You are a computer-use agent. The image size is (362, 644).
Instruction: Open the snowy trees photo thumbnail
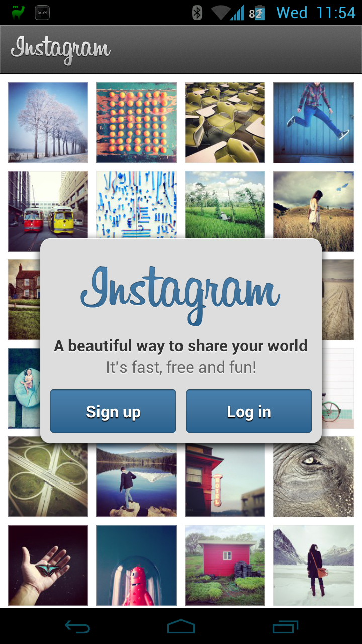(48, 123)
